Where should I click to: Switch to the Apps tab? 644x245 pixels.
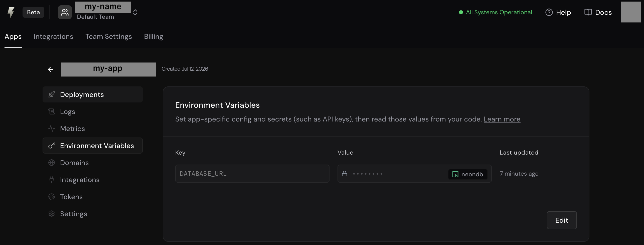tap(13, 37)
